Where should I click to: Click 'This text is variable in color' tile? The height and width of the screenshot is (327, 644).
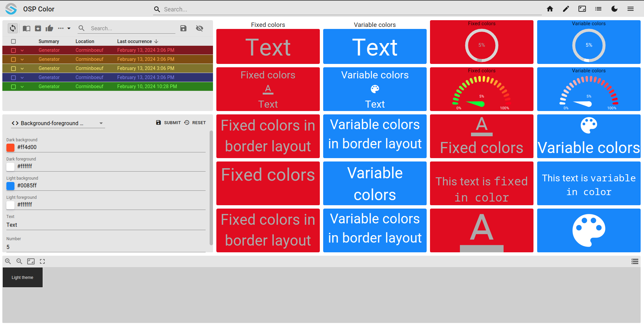(x=589, y=183)
